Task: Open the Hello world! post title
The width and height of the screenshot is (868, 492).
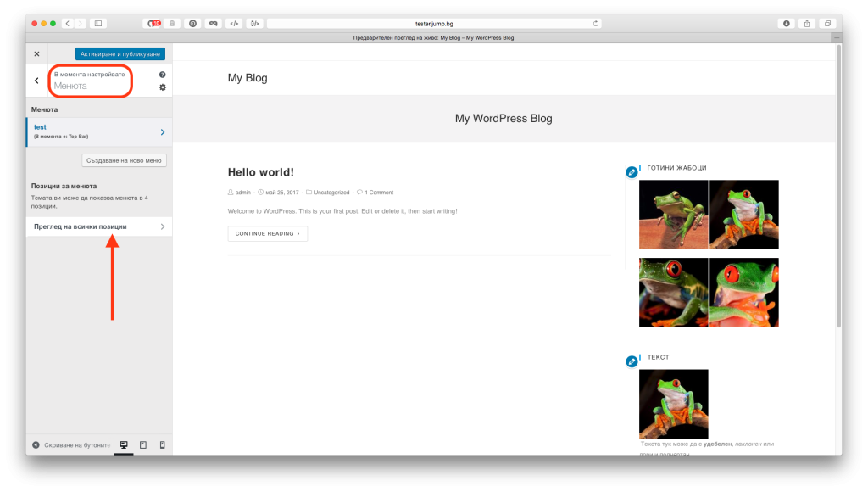Action: coord(260,171)
